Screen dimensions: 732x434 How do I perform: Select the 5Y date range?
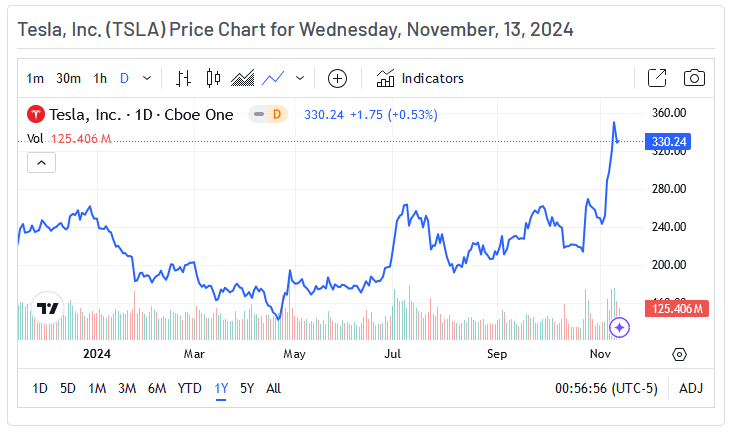247,388
